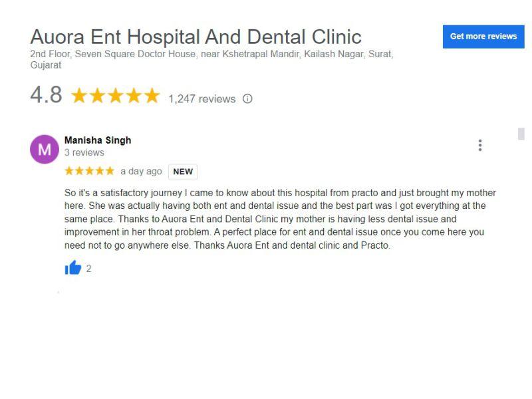532x399 pixels.
Task: Open the three-dot menu on Manisha Singh's review
Action: 479,145
